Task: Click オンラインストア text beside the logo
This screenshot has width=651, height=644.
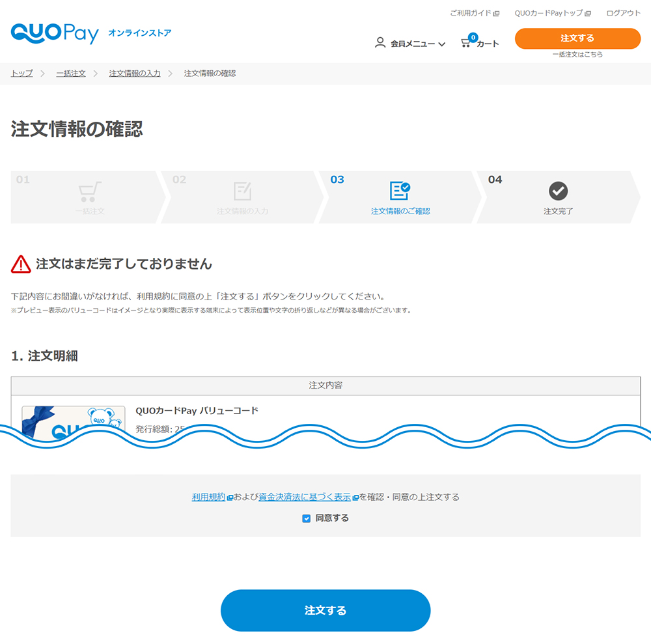Action: click(x=139, y=33)
